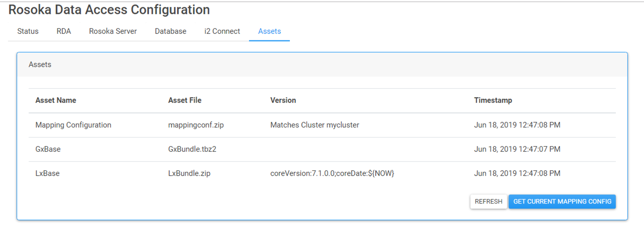Image resolution: width=644 pixels, height=251 pixels.
Task: Click the Assets panel heading
Action: 40,64
